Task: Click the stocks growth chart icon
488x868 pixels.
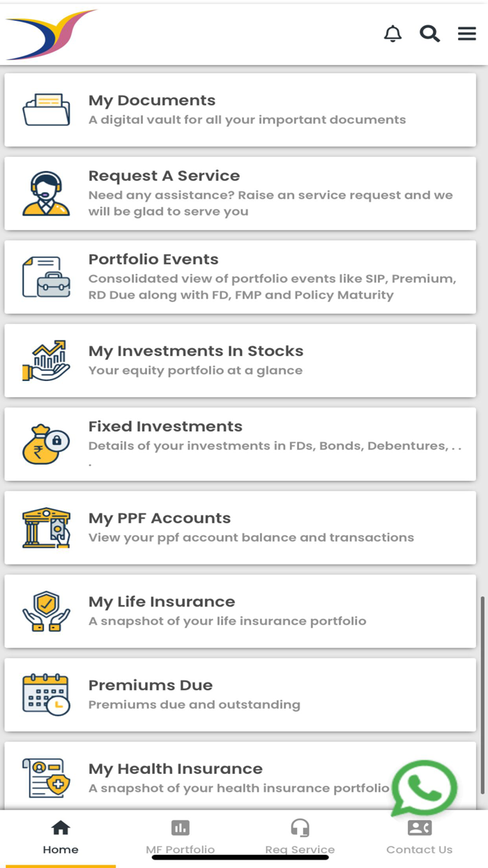Action: (x=46, y=359)
